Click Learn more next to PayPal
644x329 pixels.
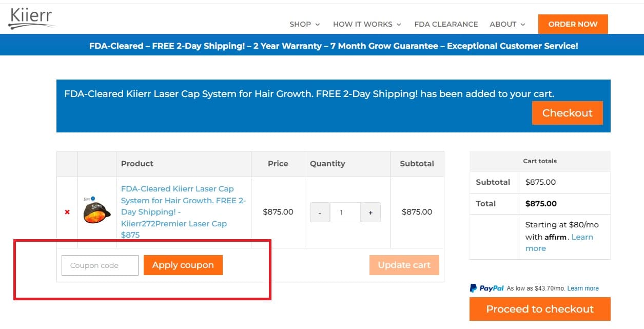pos(582,288)
